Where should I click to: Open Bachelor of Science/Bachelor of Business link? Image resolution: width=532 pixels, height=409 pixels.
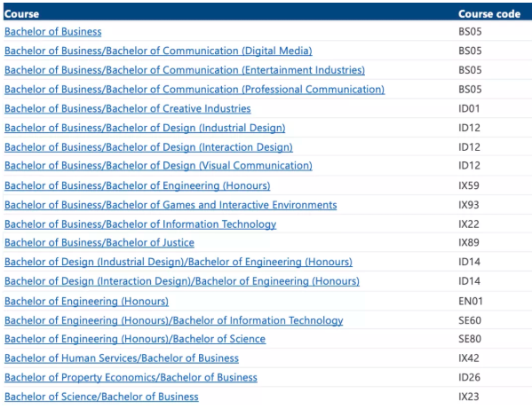click(x=101, y=397)
